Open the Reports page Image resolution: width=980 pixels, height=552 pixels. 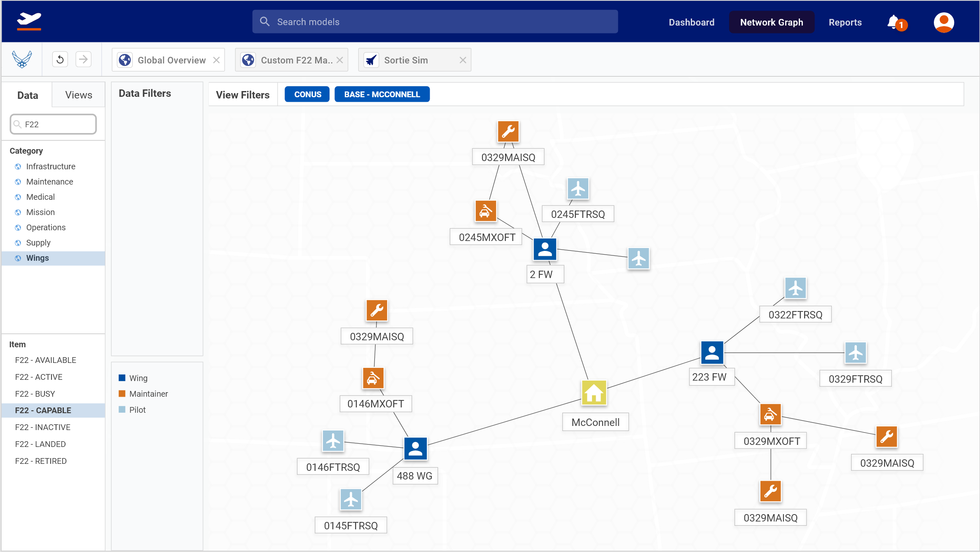845,22
